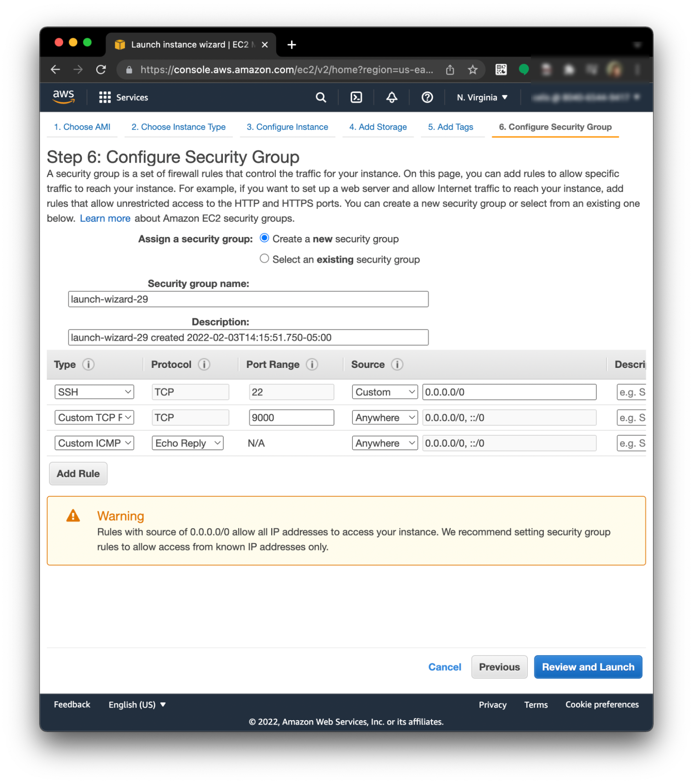
Task: Click the info icon next to Source
Action: point(397,364)
